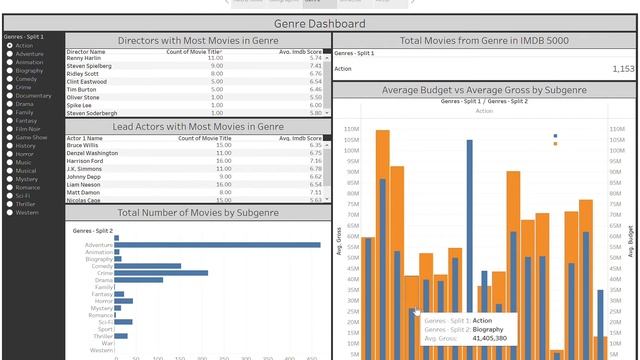Select the Biography genre filter
The height and width of the screenshot is (360, 640).
(10, 71)
